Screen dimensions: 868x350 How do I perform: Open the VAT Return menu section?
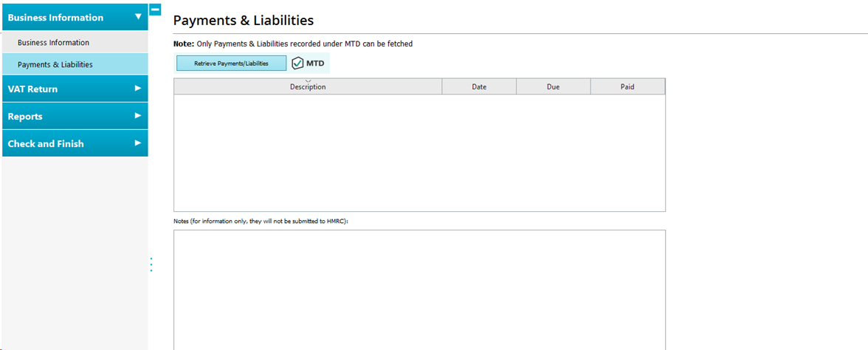tap(32, 89)
